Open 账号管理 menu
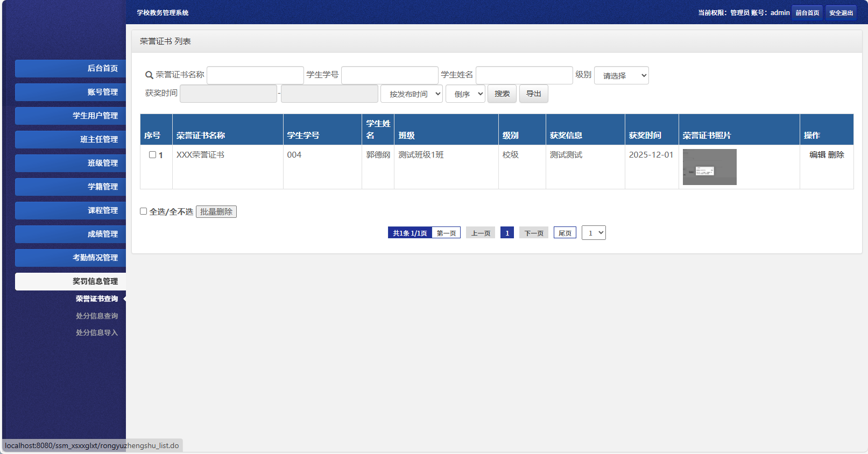 pos(70,92)
